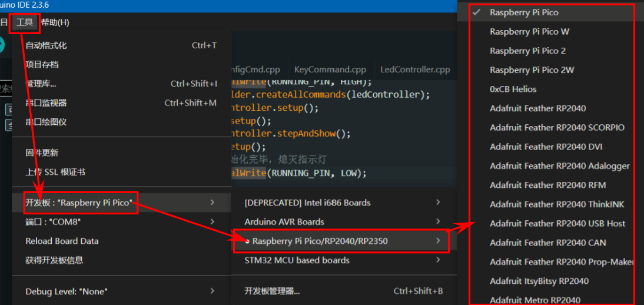Select Adafruit Feather RP2040 board
Screen dimensions: 644x305
pos(550,108)
